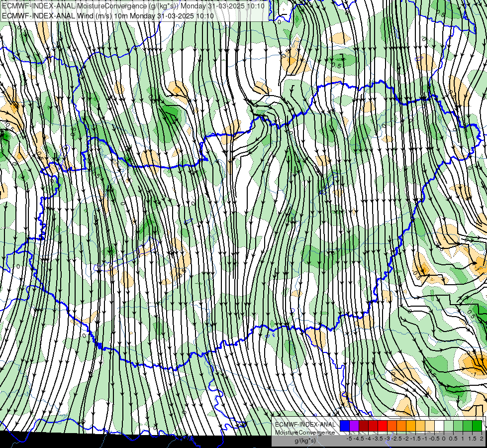Pick the lightest green legend swatch
The height and width of the screenshot is (448, 487).
(449, 426)
